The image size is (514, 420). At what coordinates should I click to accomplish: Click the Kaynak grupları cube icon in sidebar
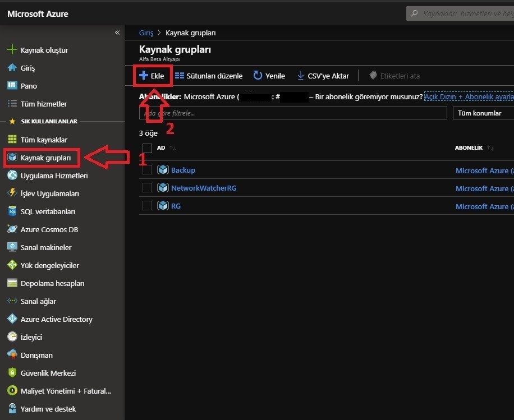[x=12, y=157]
